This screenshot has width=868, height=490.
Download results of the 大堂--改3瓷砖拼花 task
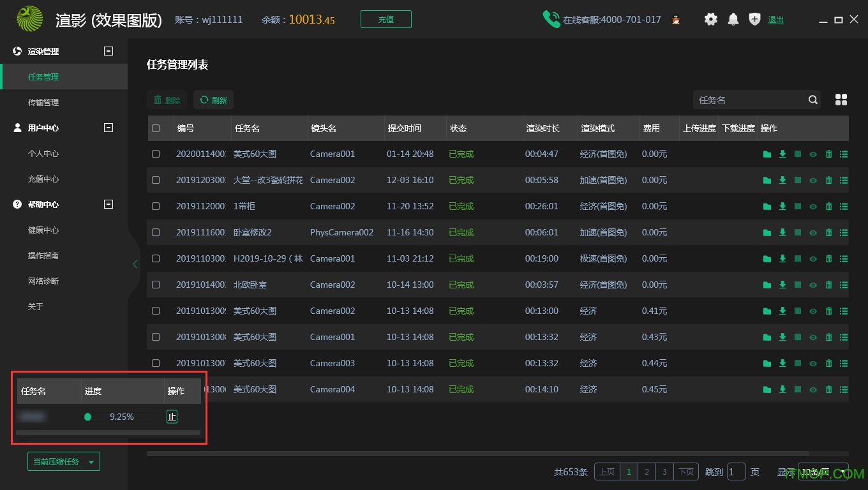[782, 181]
